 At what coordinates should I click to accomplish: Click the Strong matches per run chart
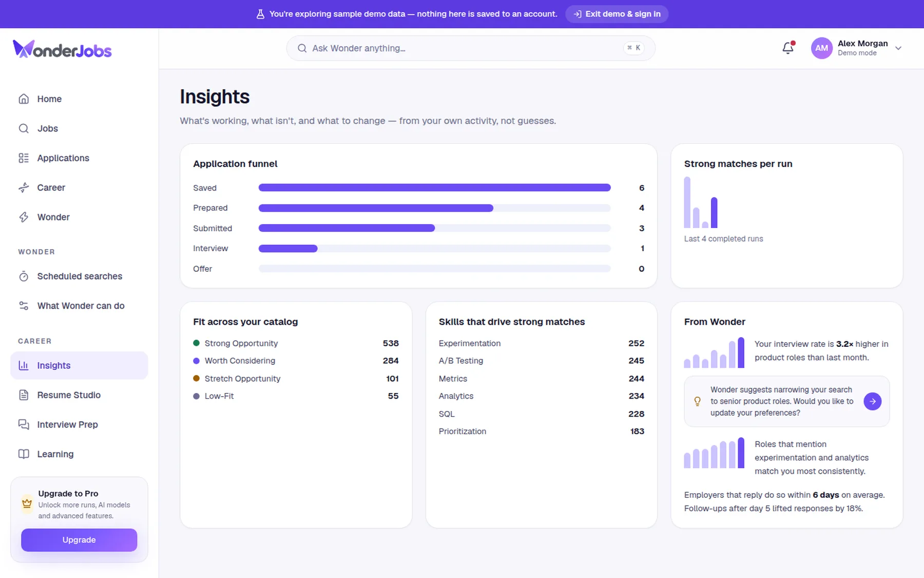point(701,202)
